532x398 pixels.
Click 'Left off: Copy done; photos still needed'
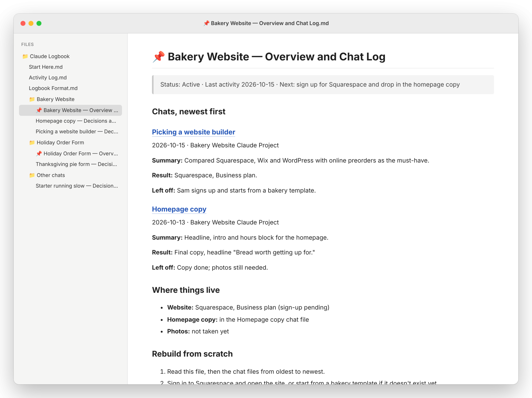210,268
